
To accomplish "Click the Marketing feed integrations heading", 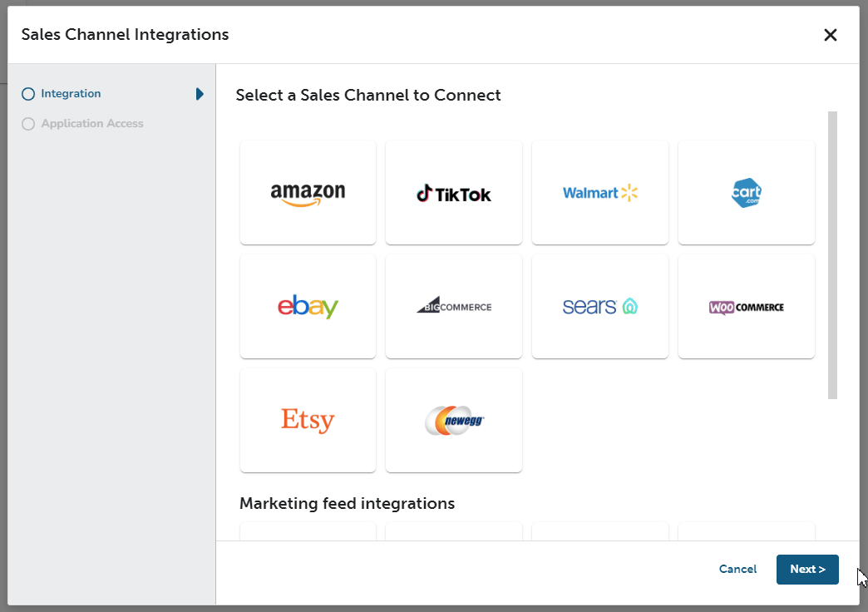I will pos(347,503).
